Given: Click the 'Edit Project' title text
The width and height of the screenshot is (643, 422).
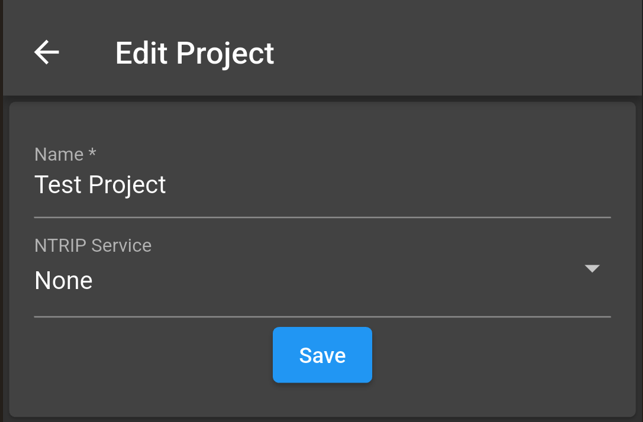Looking at the screenshot, I should (x=194, y=53).
